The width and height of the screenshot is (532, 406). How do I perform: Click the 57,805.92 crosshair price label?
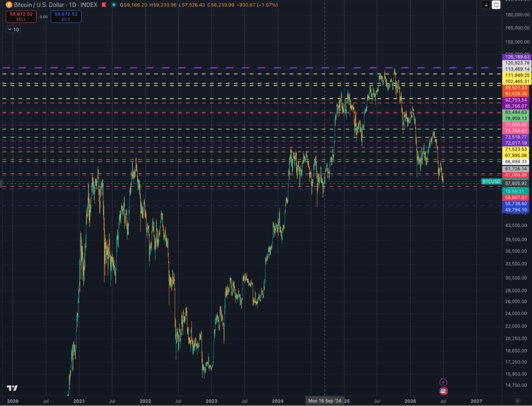coord(517,183)
